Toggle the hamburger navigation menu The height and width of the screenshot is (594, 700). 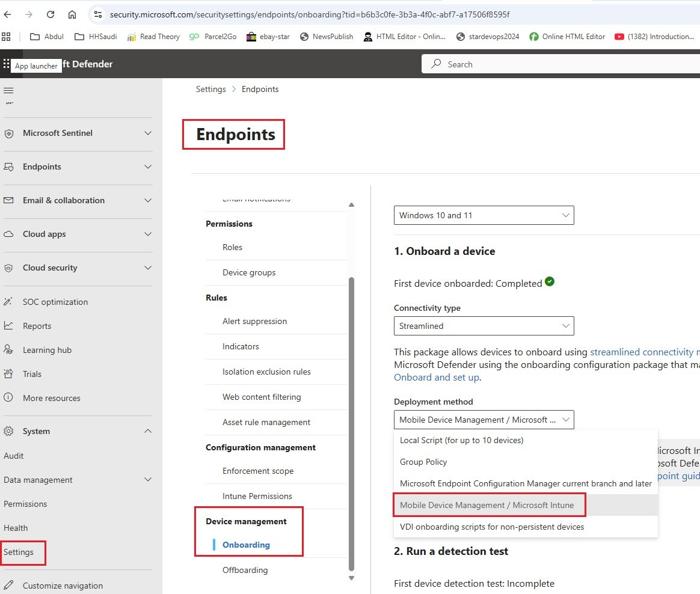(8, 91)
